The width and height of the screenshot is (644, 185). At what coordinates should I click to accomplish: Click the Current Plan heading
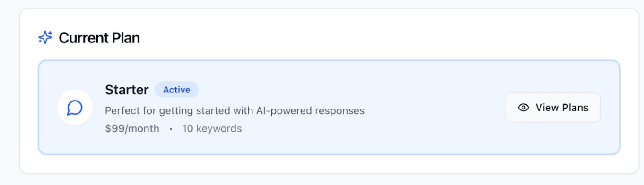pyautogui.click(x=99, y=38)
